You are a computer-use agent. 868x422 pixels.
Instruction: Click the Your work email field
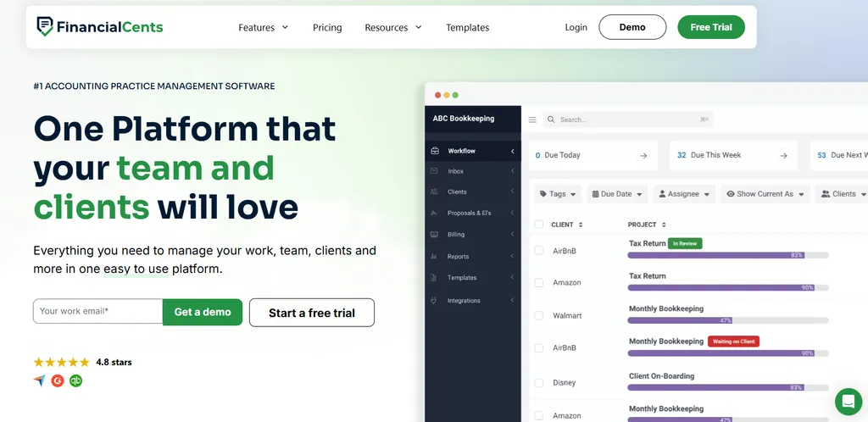point(98,311)
